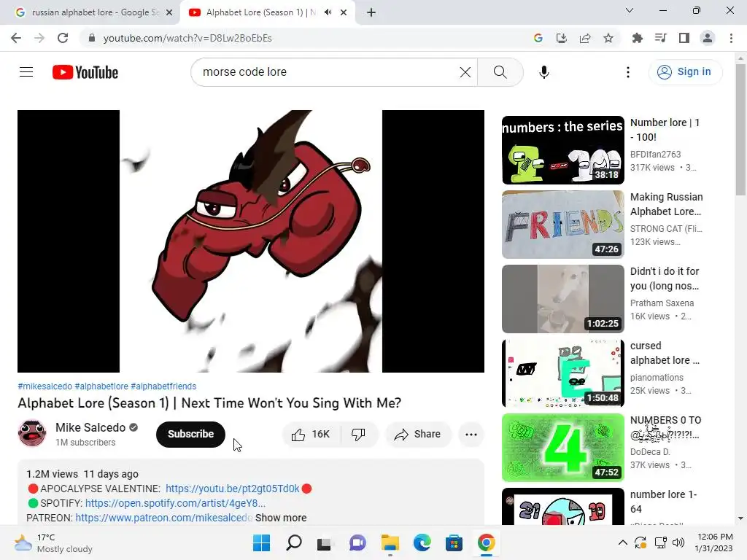This screenshot has height=560, width=747.
Task: Close the russian alphabet lore tab
Action: coord(169,12)
